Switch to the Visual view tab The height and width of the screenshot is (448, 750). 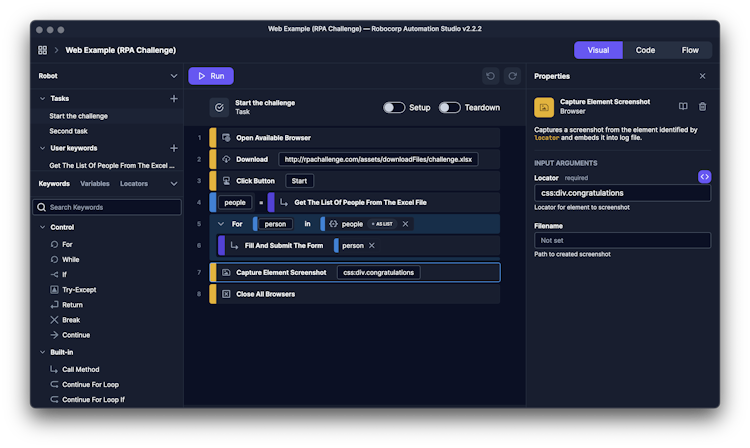[x=598, y=50]
